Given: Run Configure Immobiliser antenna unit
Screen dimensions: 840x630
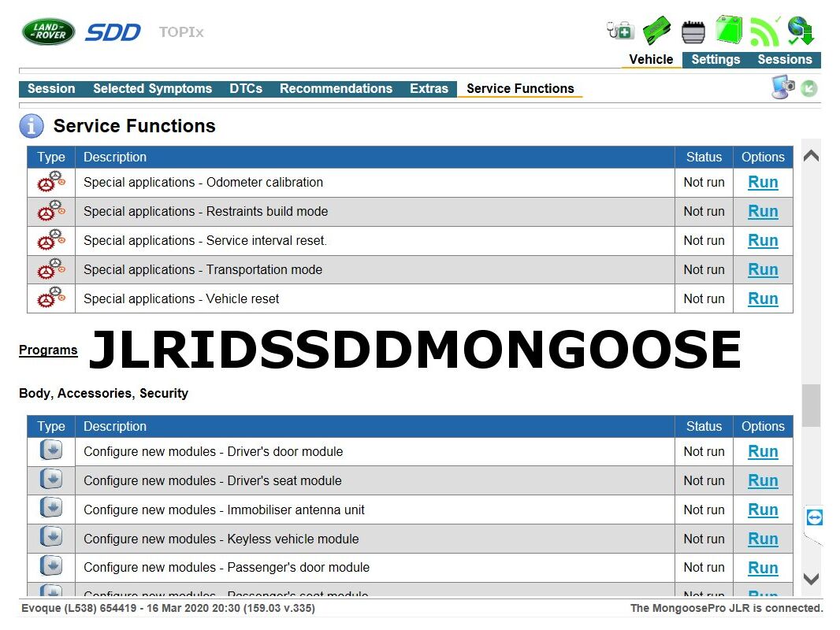Looking at the screenshot, I should (x=763, y=510).
